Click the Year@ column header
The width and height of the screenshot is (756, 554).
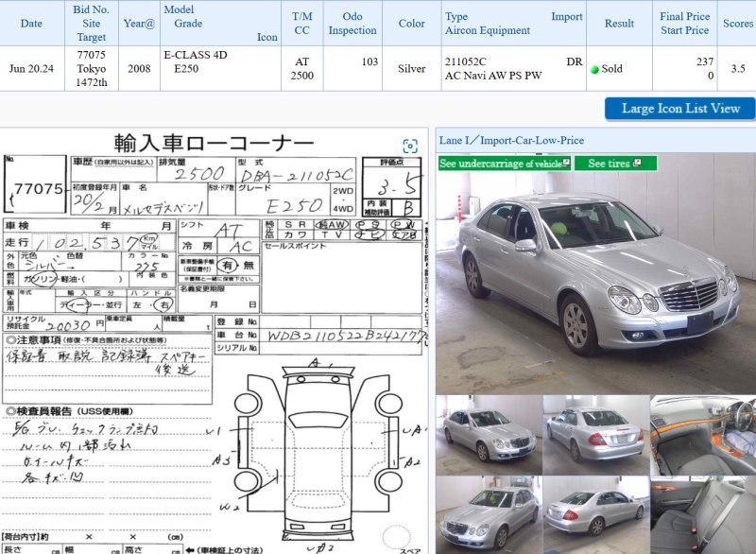139,23
